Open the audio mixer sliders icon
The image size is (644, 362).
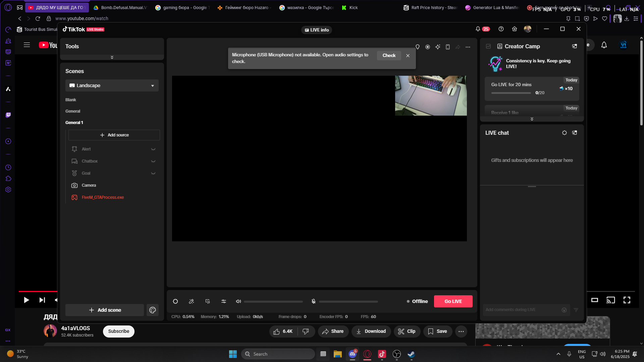tap(224, 301)
